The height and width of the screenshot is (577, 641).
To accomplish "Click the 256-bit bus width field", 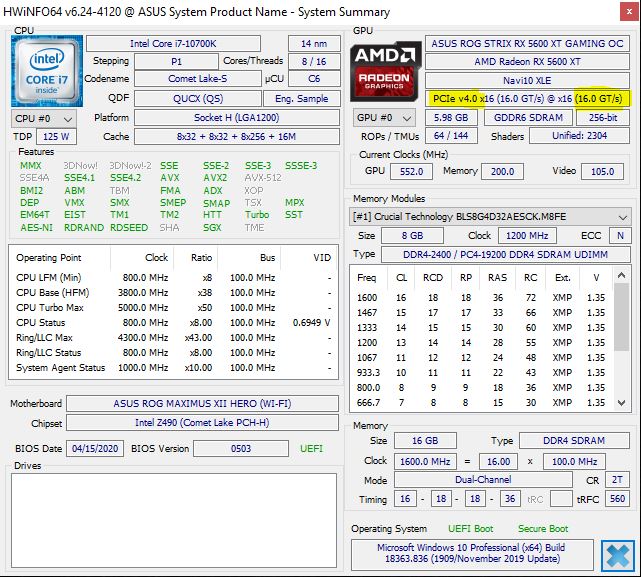I will pos(603,118).
